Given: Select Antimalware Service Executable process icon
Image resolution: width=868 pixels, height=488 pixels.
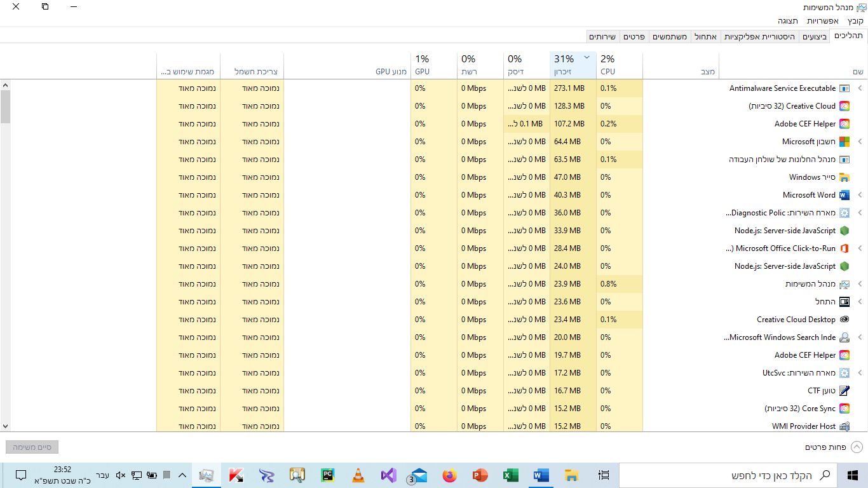Looking at the screenshot, I should 844,88.
